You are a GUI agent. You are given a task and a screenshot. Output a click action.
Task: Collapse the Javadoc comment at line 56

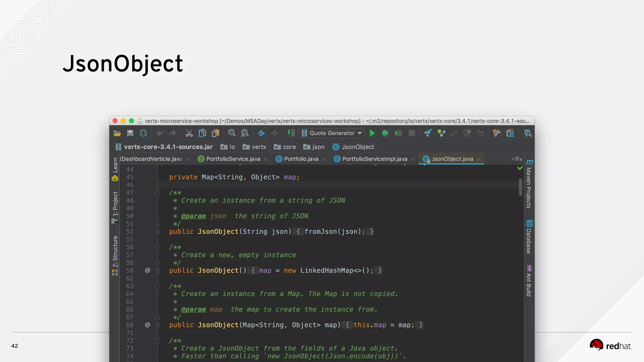[x=158, y=248]
